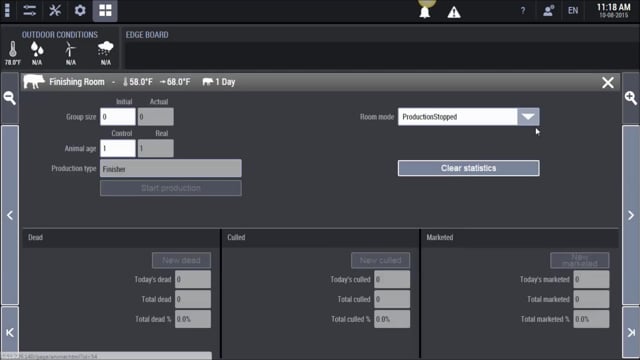Click the Production type Finisher field
The image size is (640, 360).
pos(171,169)
